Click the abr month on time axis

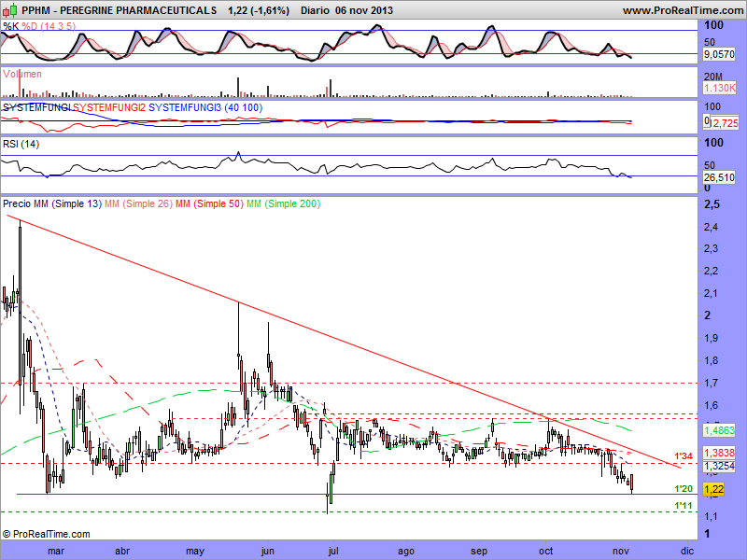(122, 551)
